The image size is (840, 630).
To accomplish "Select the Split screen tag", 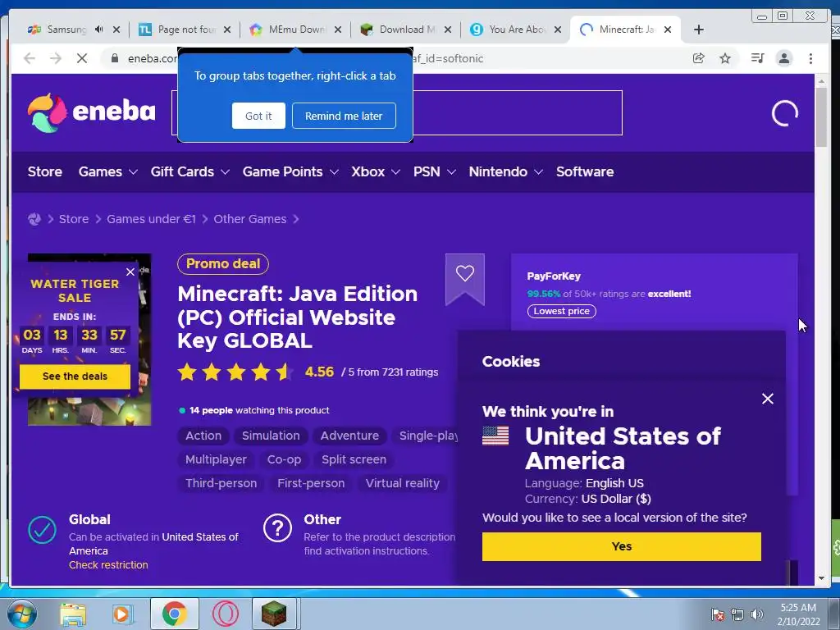I will tap(354, 459).
